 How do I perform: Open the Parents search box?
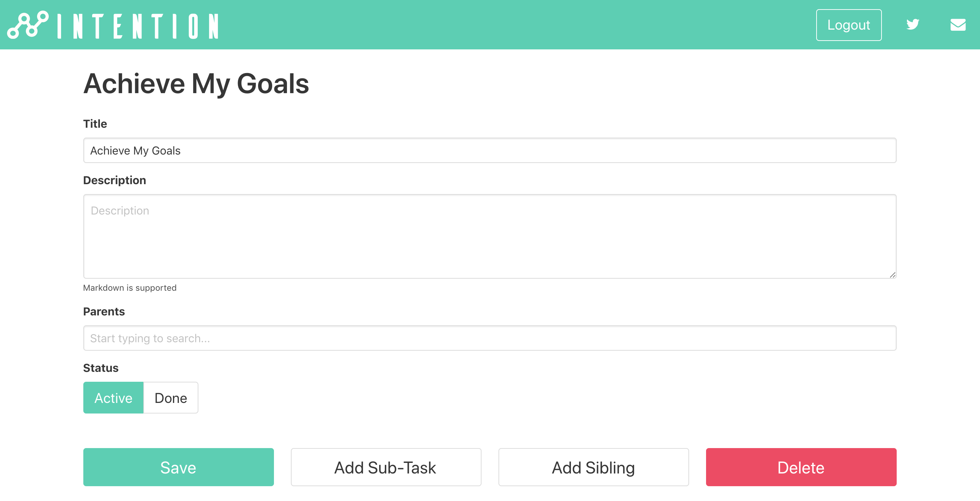point(490,338)
